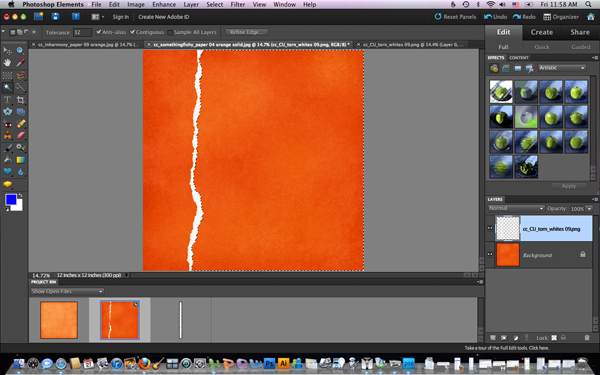The width and height of the screenshot is (600, 375).
Task: Select the Rectangular Marquee tool
Action: tap(7, 75)
